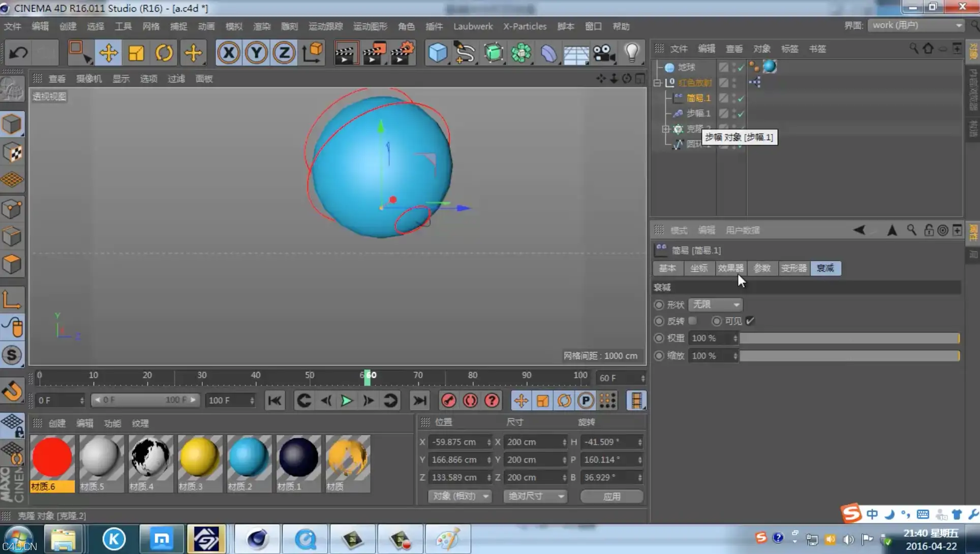This screenshot has width=980, height=554.
Task: Click the 权重 slider bar
Action: tap(849, 338)
